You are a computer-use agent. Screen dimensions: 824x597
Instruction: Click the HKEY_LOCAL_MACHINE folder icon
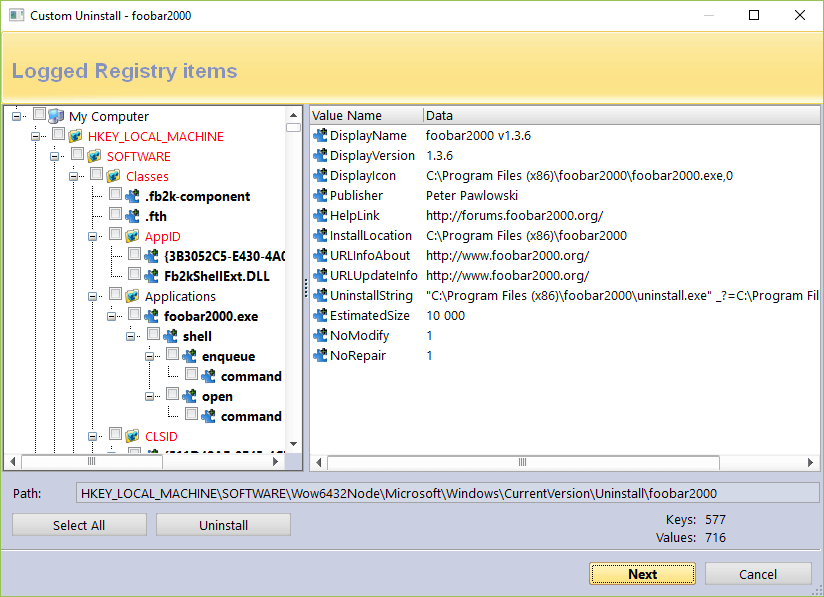click(x=75, y=136)
